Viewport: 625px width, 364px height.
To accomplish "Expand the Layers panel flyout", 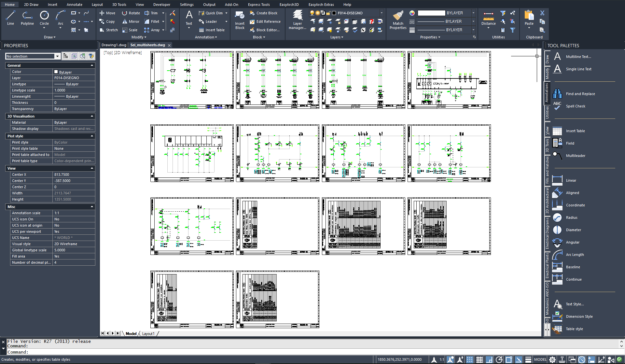I will click(x=337, y=37).
